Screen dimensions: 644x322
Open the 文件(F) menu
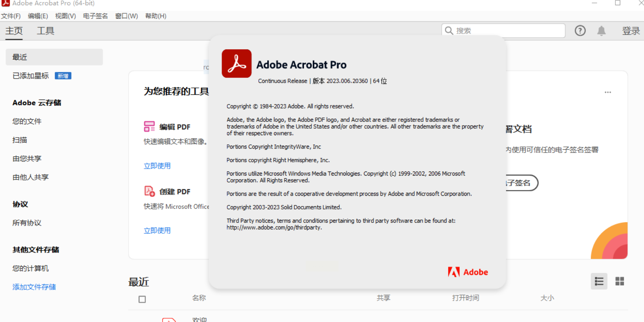click(x=11, y=16)
